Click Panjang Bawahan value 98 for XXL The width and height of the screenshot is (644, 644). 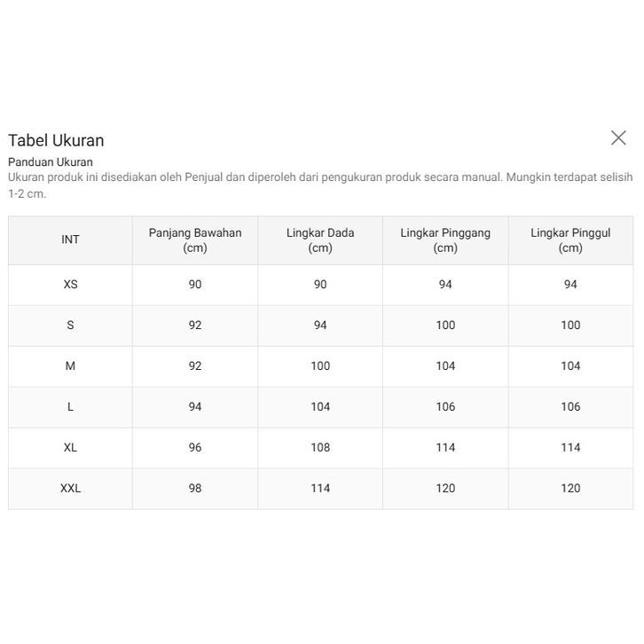pos(195,489)
